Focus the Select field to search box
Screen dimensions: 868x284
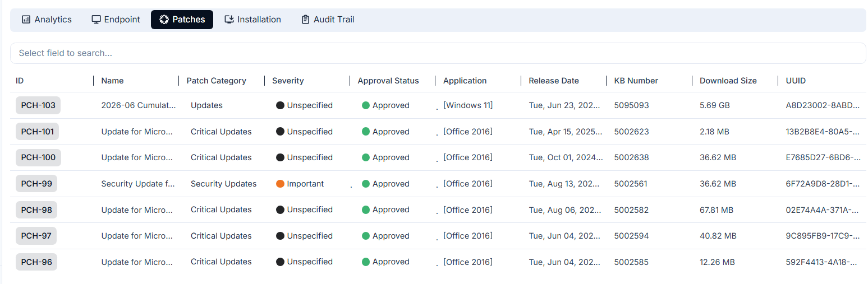pyautogui.click(x=438, y=53)
